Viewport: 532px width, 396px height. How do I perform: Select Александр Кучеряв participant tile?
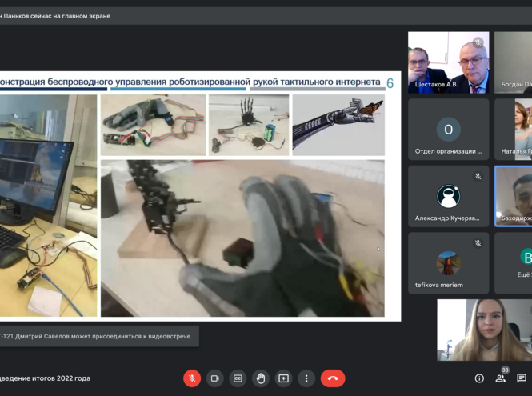pyautogui.click(x=448, y=196)
